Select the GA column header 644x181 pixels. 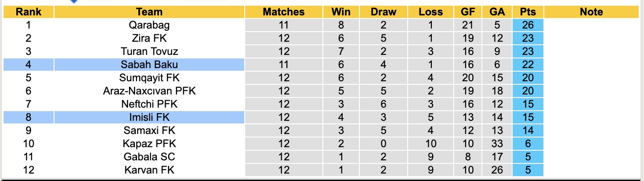pyautogui.click(x=496, y=12)
